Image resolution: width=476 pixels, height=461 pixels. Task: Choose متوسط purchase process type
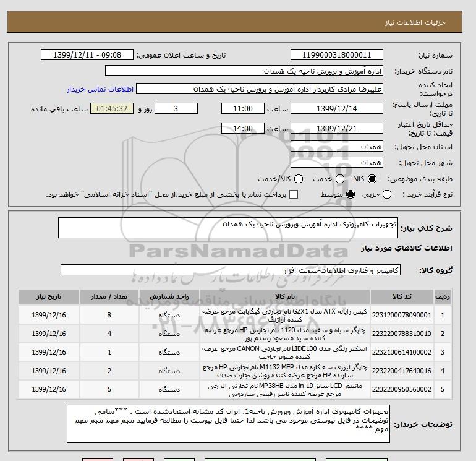point(351,194)
